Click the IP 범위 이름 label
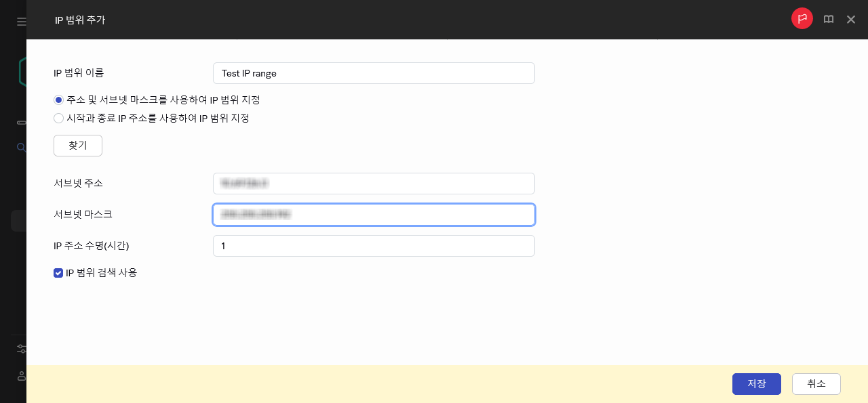 pos(79,73)
